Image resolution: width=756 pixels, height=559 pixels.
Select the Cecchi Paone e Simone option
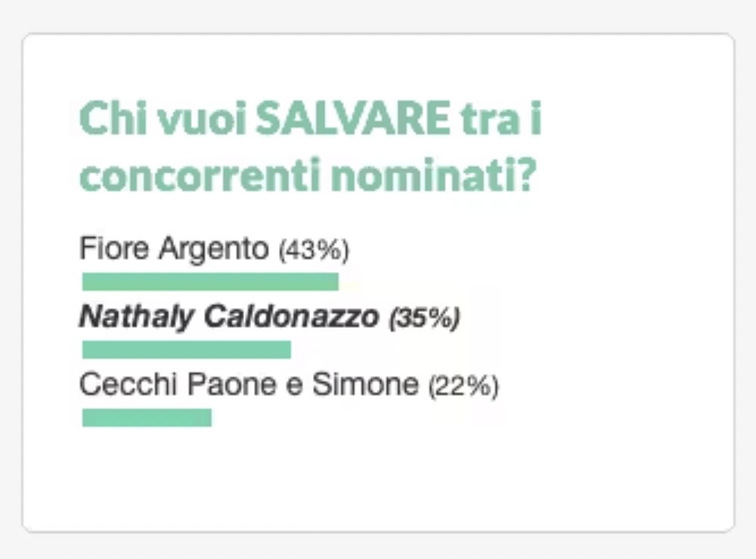(289, 385)
